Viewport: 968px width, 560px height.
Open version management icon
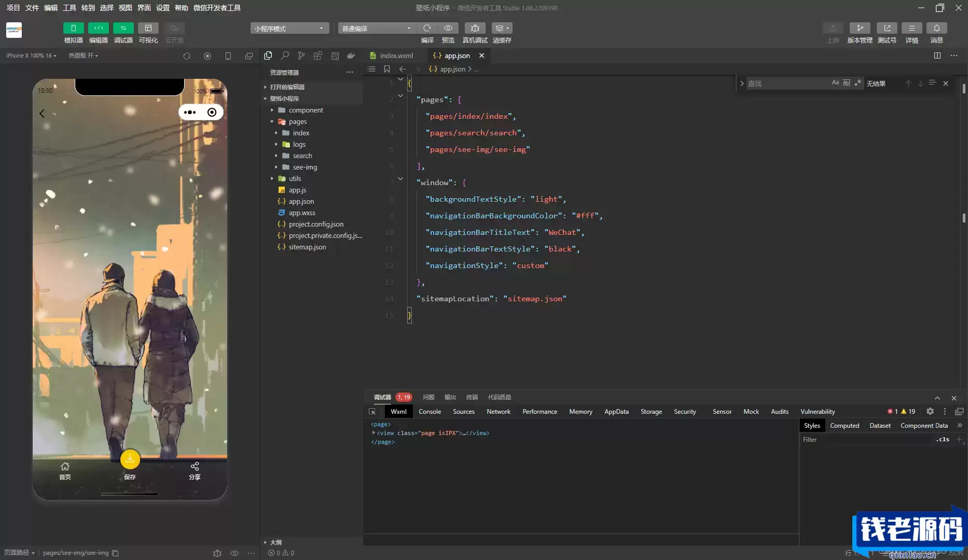[860, 28]
